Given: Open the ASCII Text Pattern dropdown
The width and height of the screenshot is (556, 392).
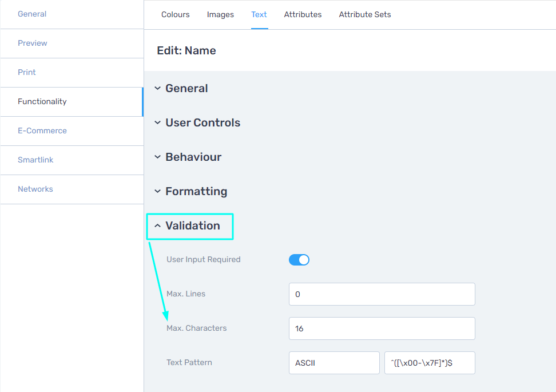Looking at the screenshot, I should [334, 363].
